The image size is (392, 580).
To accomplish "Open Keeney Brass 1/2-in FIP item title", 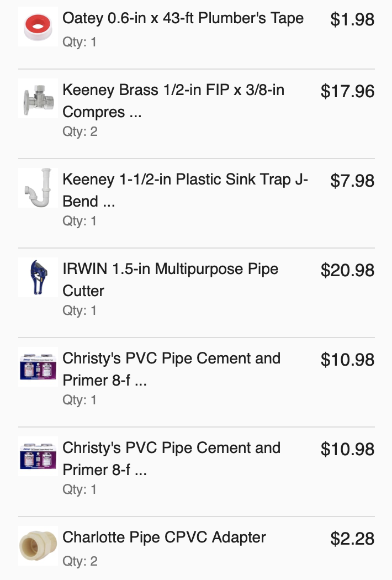I will pyautogui.click(x=173, y=101).
